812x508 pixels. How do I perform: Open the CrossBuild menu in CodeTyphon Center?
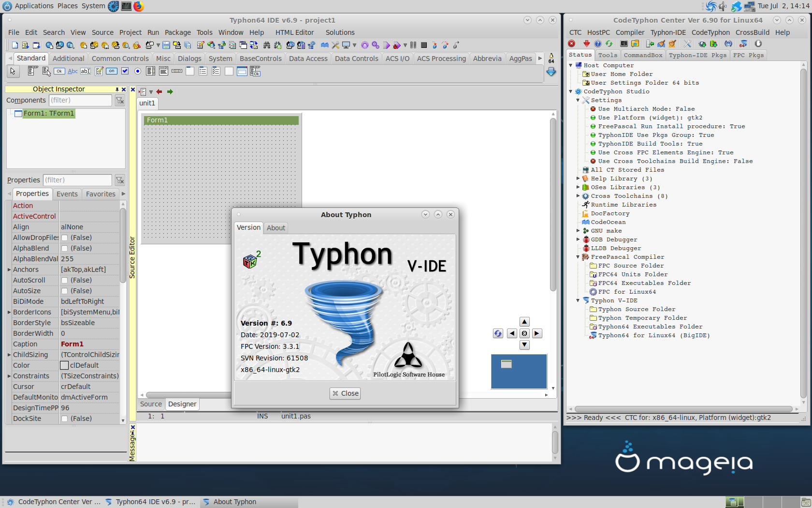pyautogui.click(x=753, y=32)
